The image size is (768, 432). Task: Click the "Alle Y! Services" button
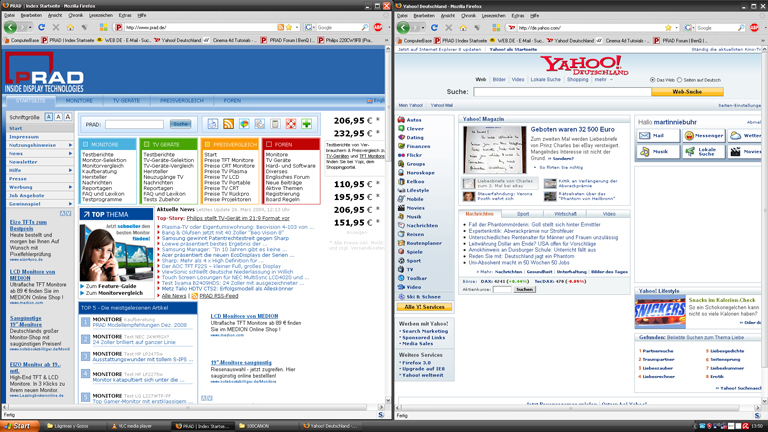[x=424, y=307]
